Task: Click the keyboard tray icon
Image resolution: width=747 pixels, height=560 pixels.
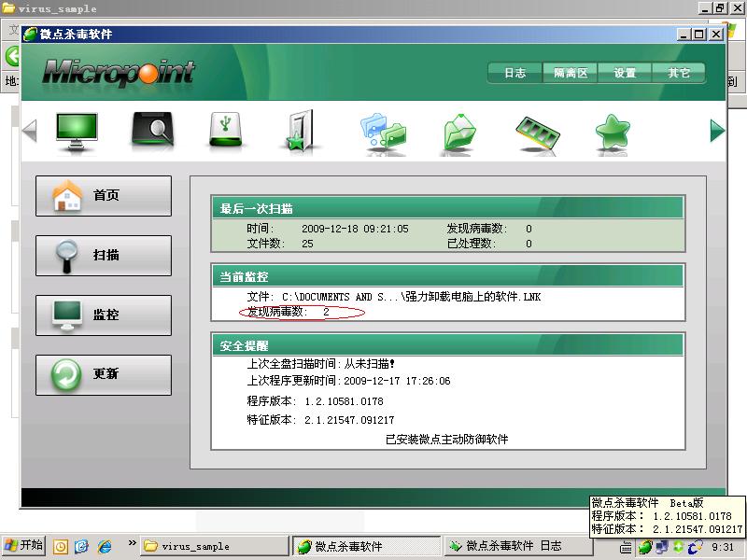Action: (x=626, y=548)
